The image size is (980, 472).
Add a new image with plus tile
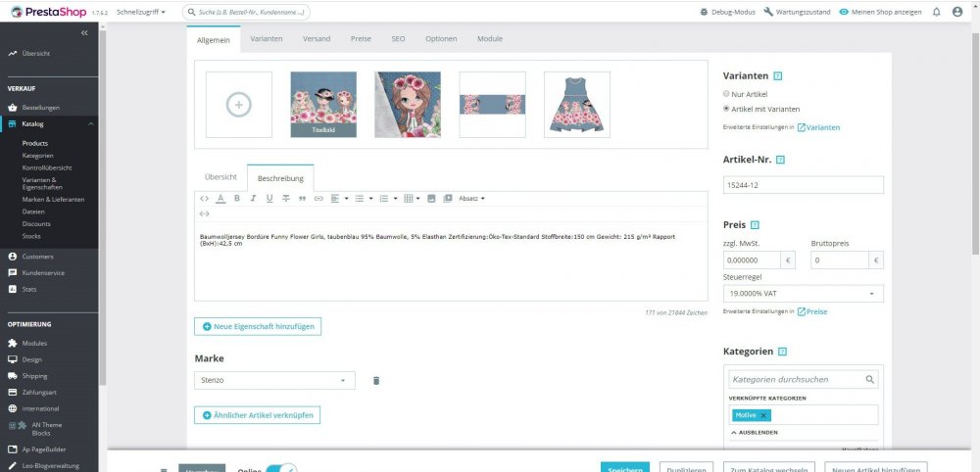coord(239,104)
